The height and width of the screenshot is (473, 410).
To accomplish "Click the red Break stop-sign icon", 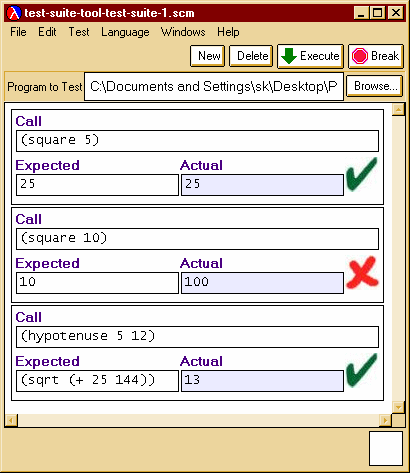I will pyautogui.click(x=360, y=56).
